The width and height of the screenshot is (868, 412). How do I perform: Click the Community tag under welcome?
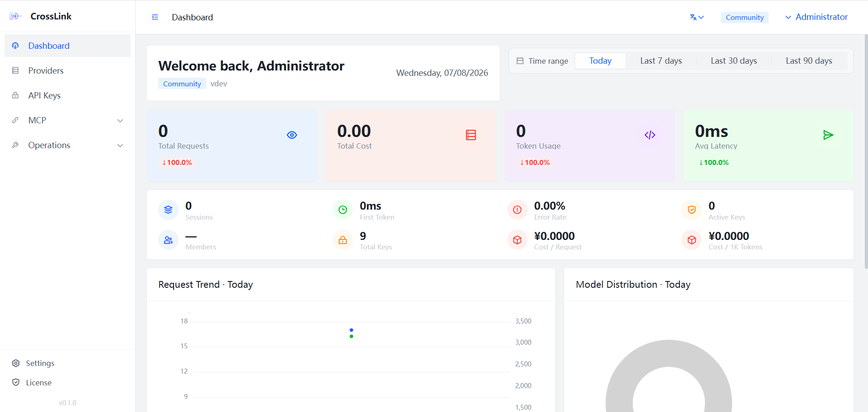coord(182,84)
